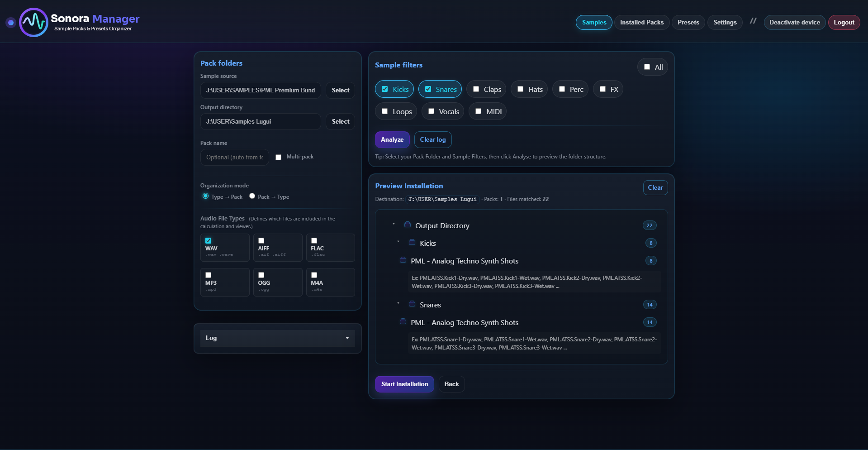Image resolution: width=868 pixels, height=450 pixels.
Task: Select PML pack row under Kicks
Action: point(527,261)
